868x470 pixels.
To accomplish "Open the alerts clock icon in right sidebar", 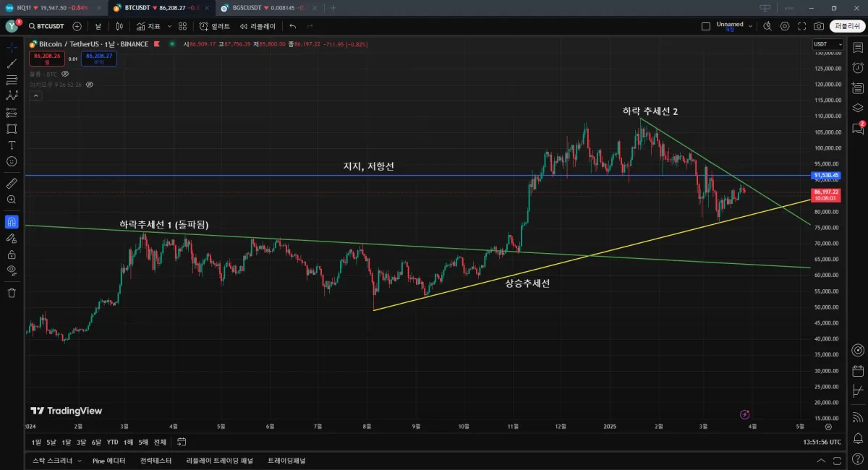I will (x=858, y=68).
